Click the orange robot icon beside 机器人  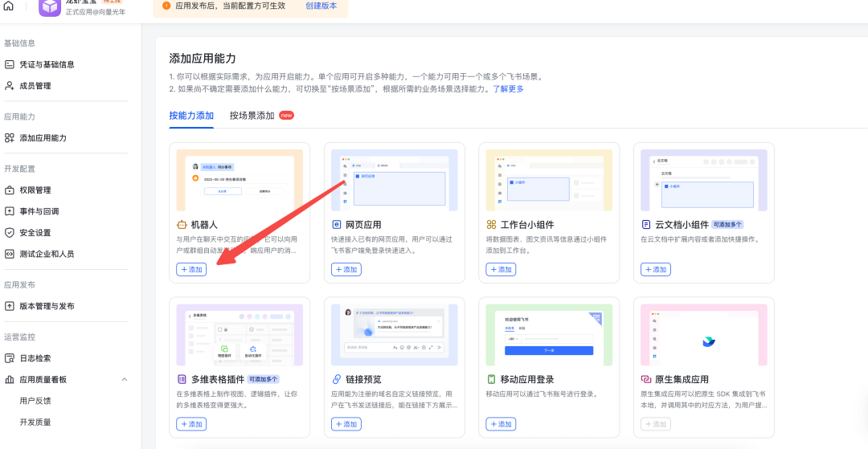(x=182, y=225)
